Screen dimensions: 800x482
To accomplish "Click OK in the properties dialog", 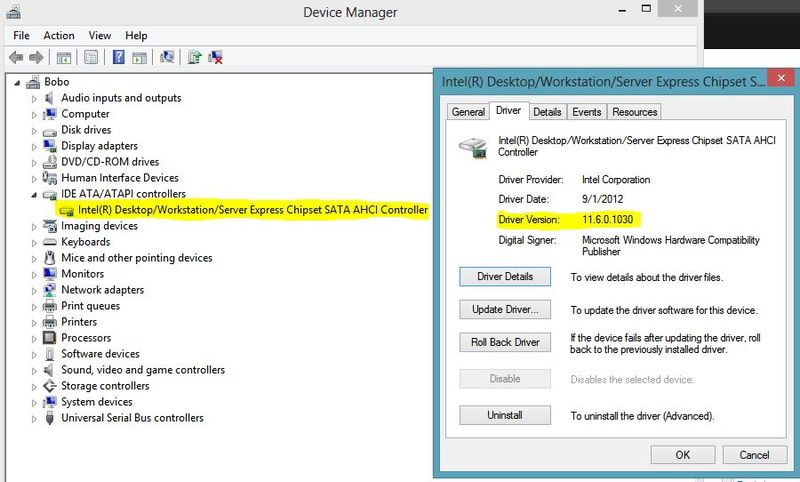I will pyautogui.click(x=683, y=455).
